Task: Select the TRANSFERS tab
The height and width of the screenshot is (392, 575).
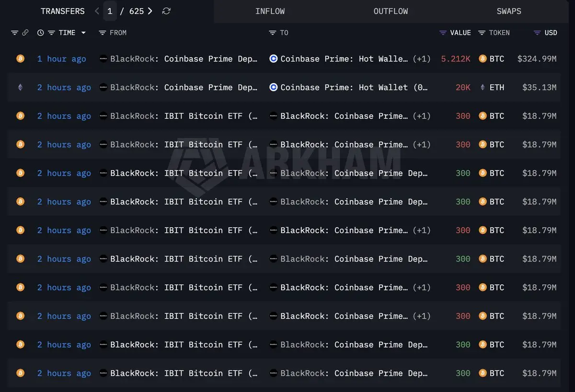Action: 63,11
